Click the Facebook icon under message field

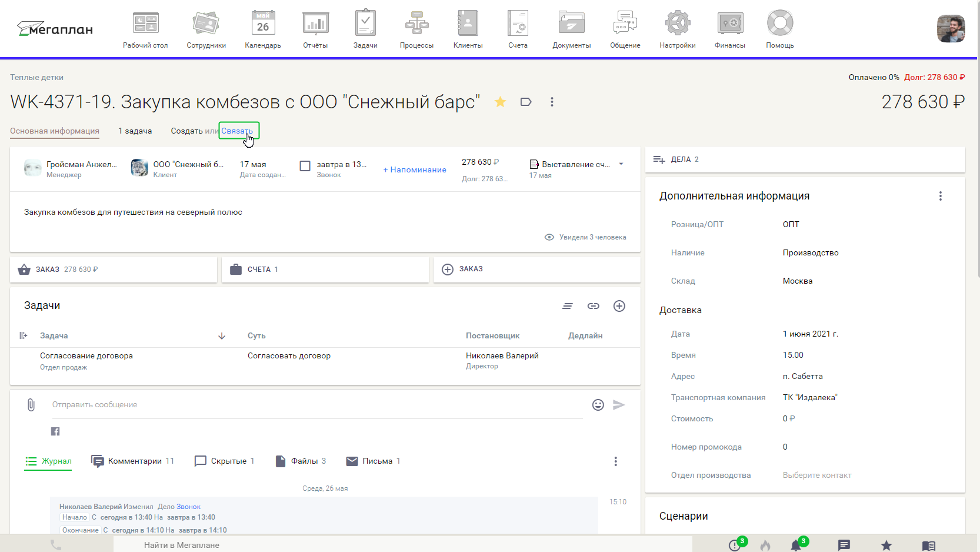[55, 431]
